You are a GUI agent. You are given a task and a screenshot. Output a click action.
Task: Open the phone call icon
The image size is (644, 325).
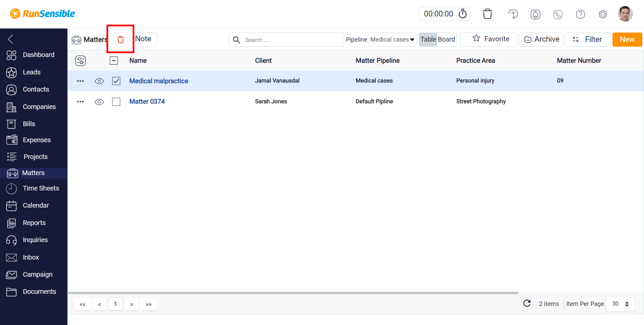(558, 14)
